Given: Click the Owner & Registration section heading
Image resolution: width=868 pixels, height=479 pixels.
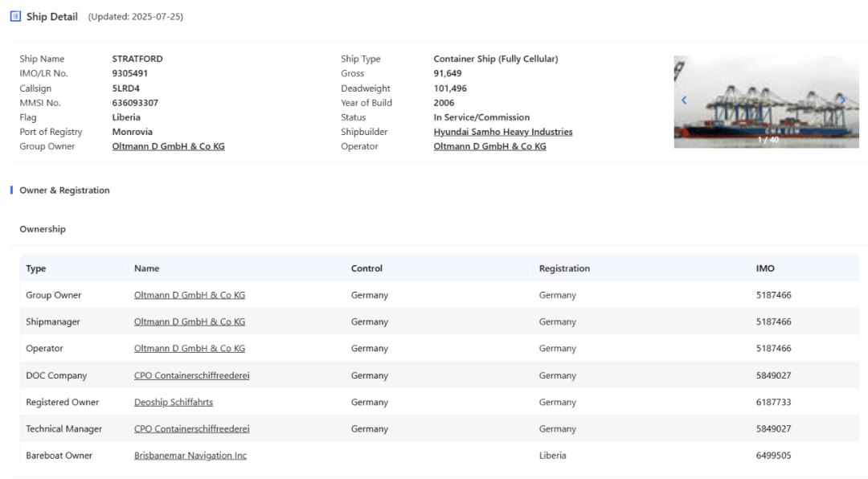Looking at the screenshot, I should 64,190.
